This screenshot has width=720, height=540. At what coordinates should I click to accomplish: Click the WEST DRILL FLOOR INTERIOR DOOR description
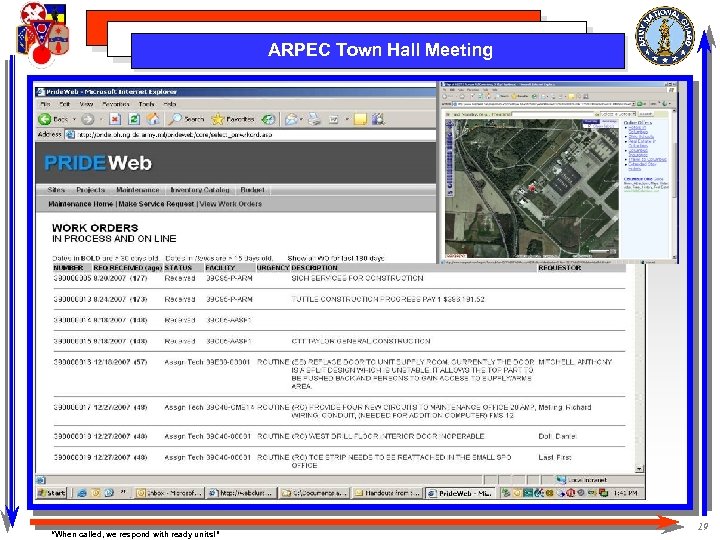point(388,436)
